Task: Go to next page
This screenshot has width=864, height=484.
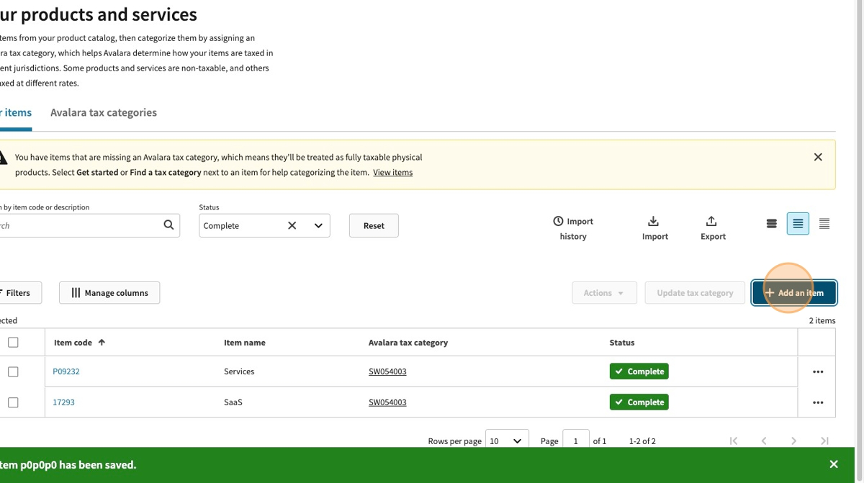Action: click(x=793, y=440)
